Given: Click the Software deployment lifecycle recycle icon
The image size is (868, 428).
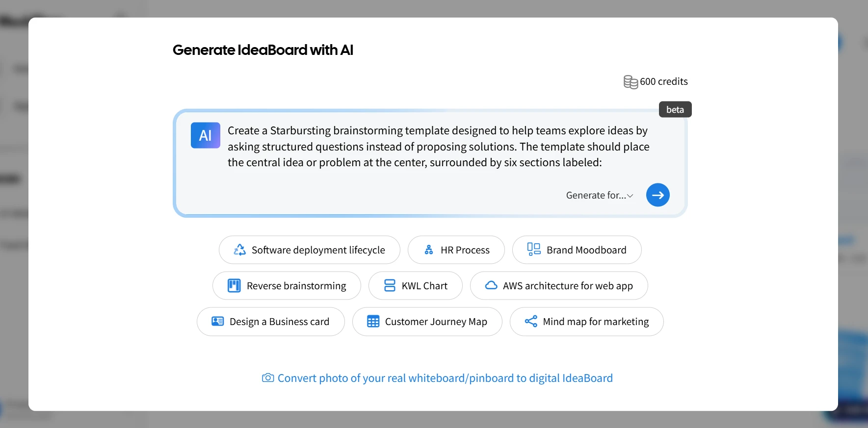Looking at the screenshot, I should pyautogui.click(x=239, y=250).
